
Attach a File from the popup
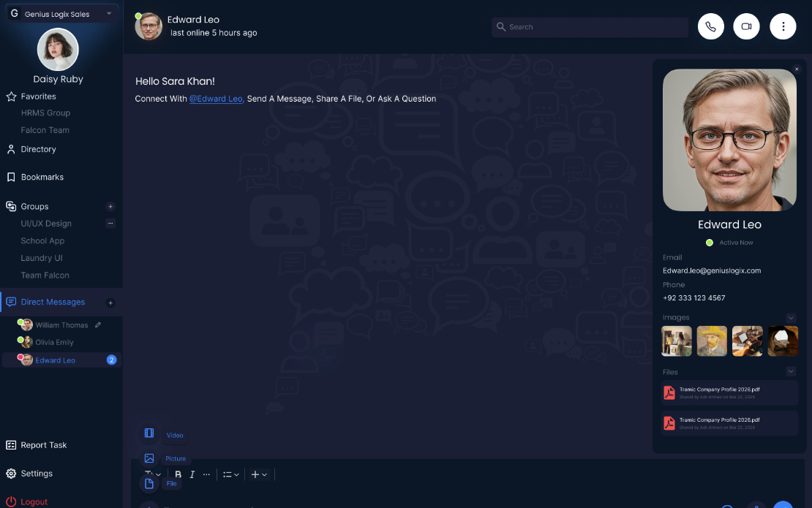[x=160, y=483]
